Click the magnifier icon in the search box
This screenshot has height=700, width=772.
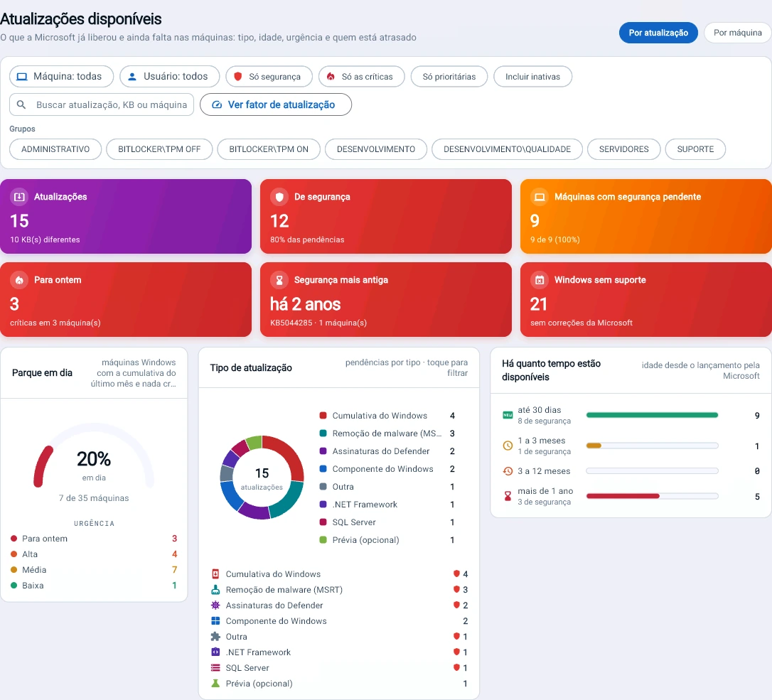tap(21, 105)
